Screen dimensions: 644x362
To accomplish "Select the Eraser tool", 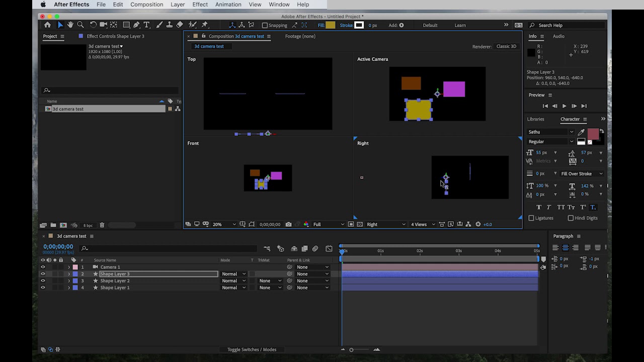I will coord(180,25).
